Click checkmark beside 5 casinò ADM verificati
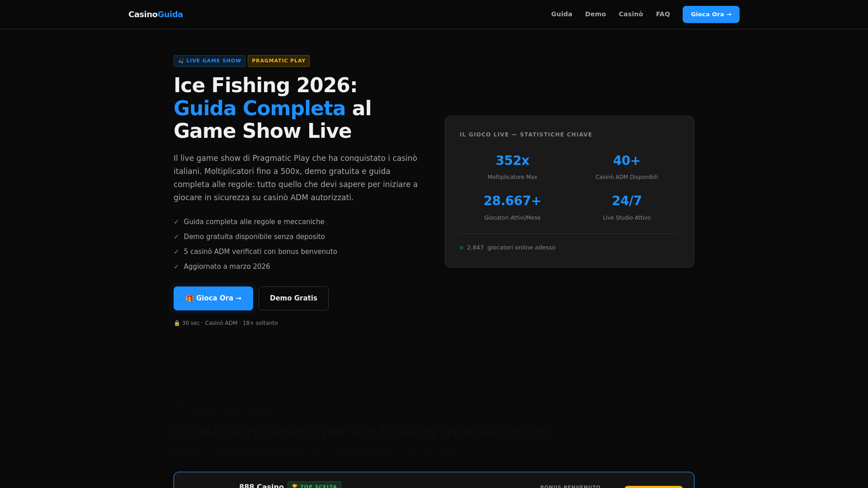Viewport: 868px width, 488px height. (x=176, y=252)
